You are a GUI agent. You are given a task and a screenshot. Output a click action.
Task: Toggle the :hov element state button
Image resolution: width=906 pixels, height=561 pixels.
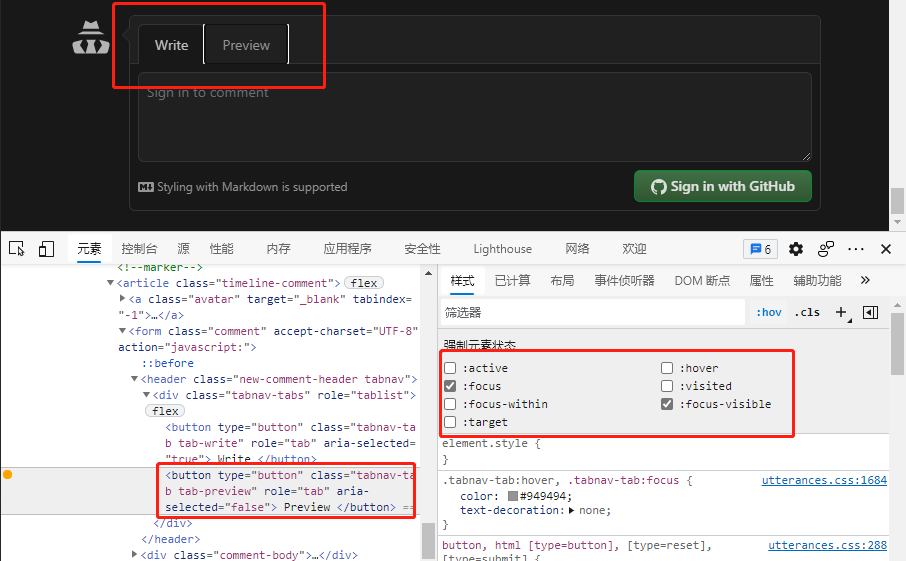click(x=768, y=313)
